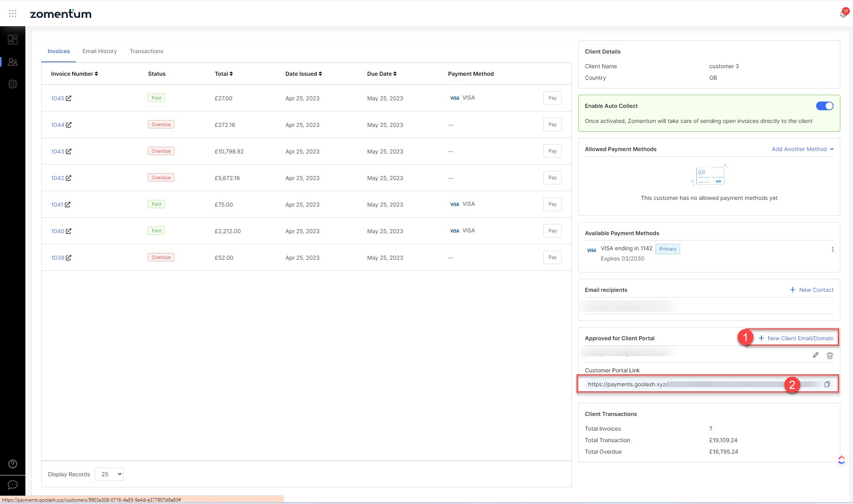This screenshot has width=853, height=504.
Task: Expand the Add Another Method dropdown
Action: click(803, 149)
